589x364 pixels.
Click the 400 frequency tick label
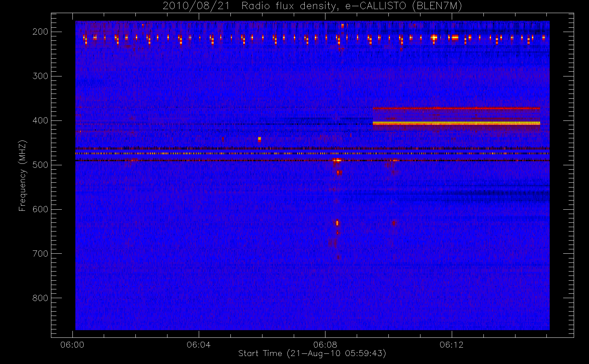click(40, 120)
